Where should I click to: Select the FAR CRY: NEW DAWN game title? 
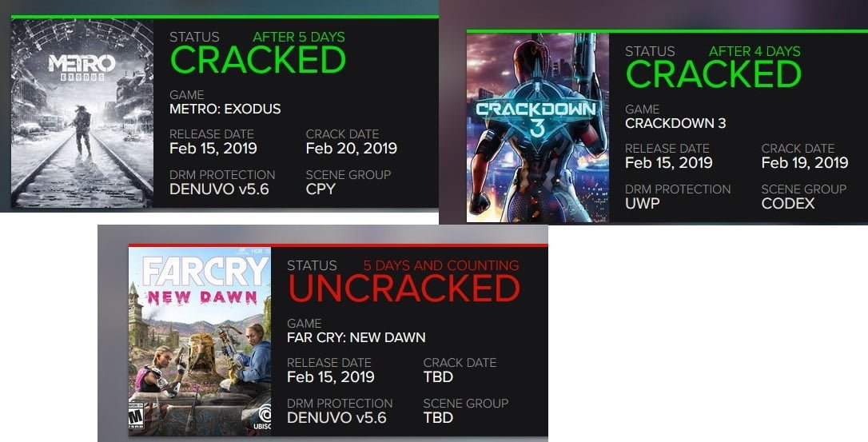(356, 337)
